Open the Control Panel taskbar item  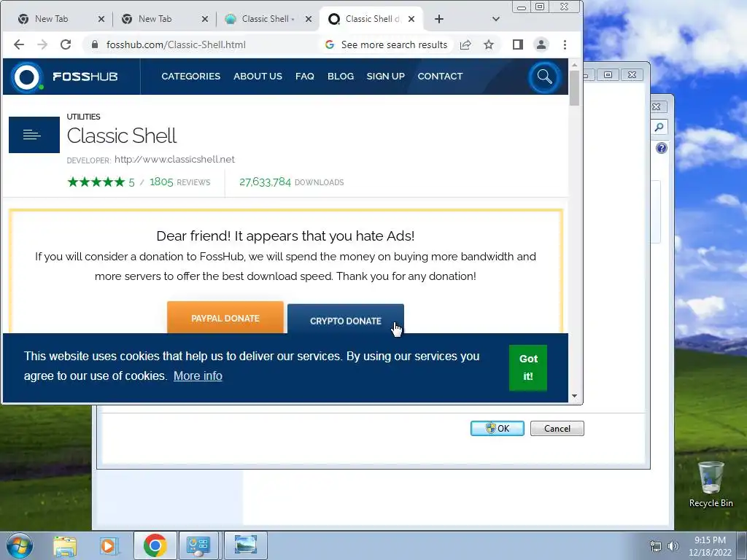point(198,545)
